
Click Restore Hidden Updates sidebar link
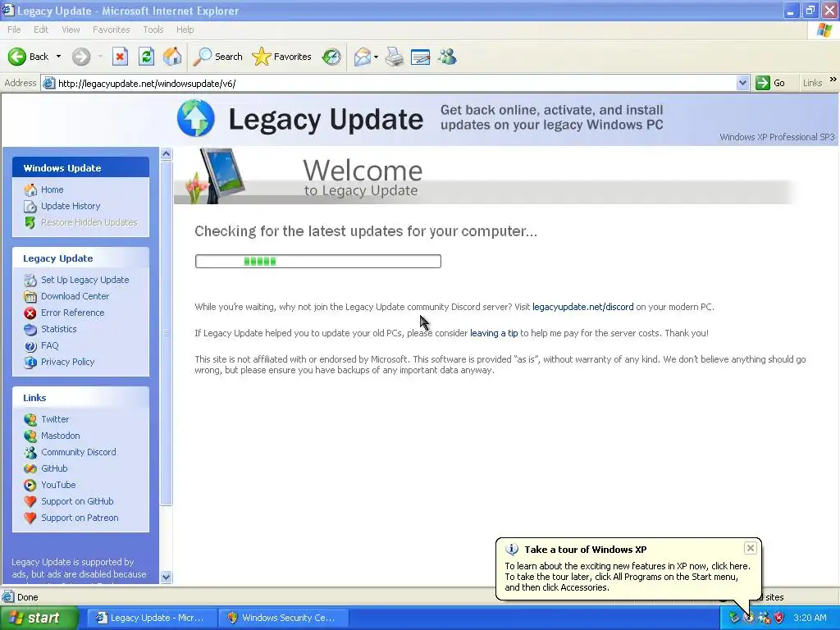[x=89, y=222]
